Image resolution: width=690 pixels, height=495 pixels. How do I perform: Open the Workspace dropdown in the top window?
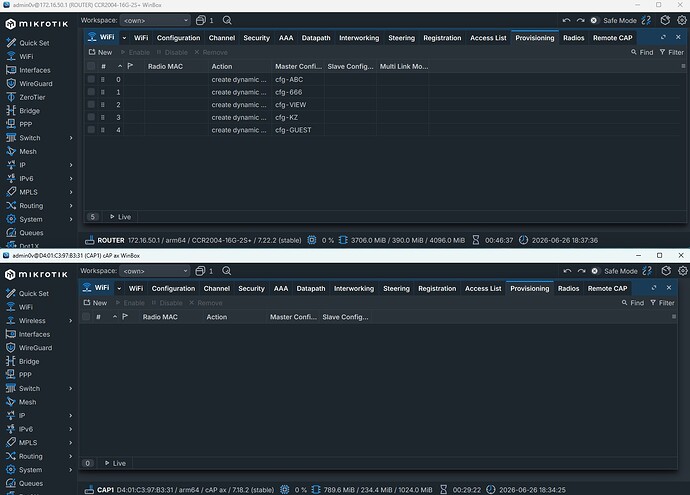[x=155, y=20]
